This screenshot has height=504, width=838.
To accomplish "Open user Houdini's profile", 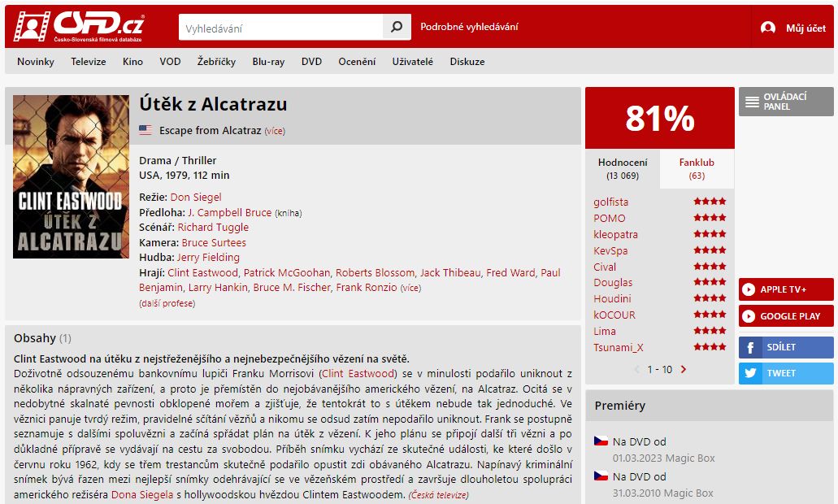I will pos(613,299).
